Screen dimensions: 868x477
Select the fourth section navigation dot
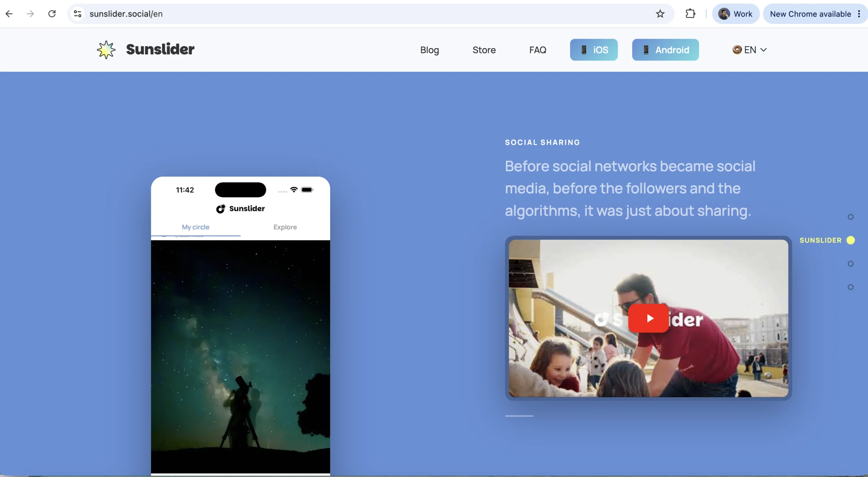click(851, 287)
